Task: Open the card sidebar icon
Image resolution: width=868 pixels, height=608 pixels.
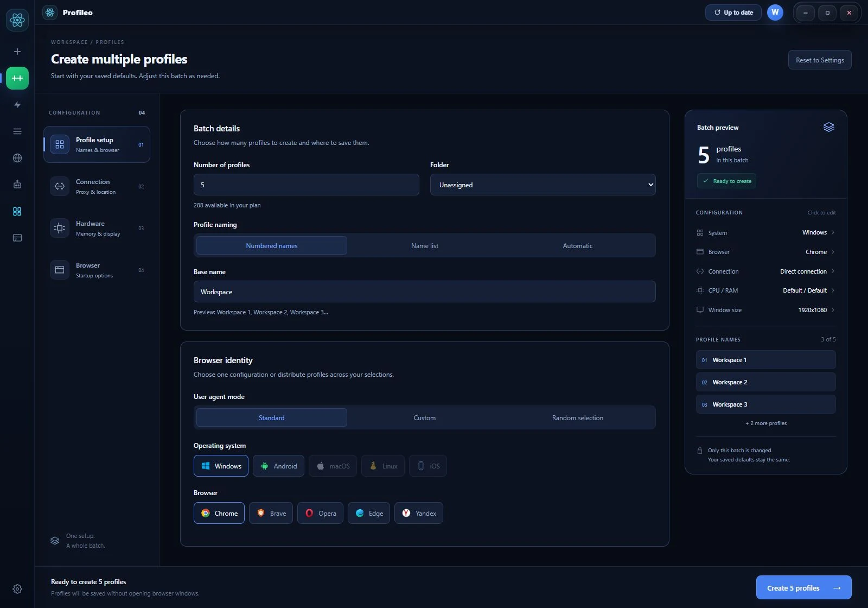Action: point(17,238)
